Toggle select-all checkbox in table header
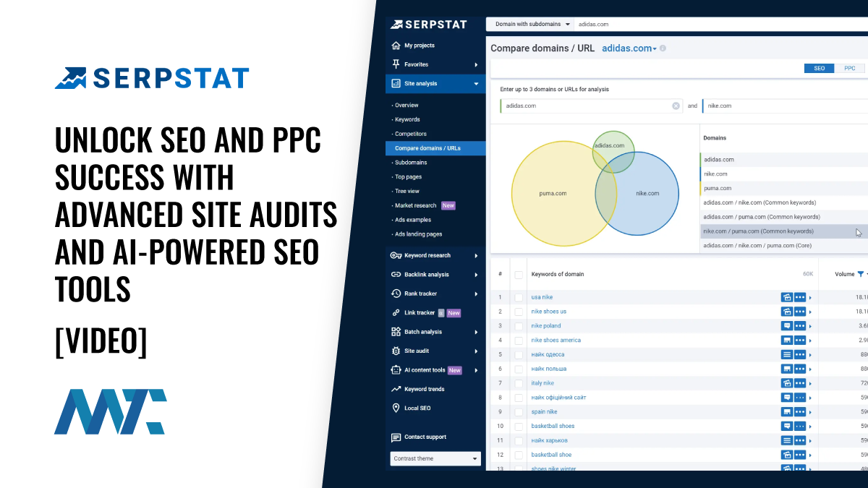The image size is (868, 488). tap(518, 275)
